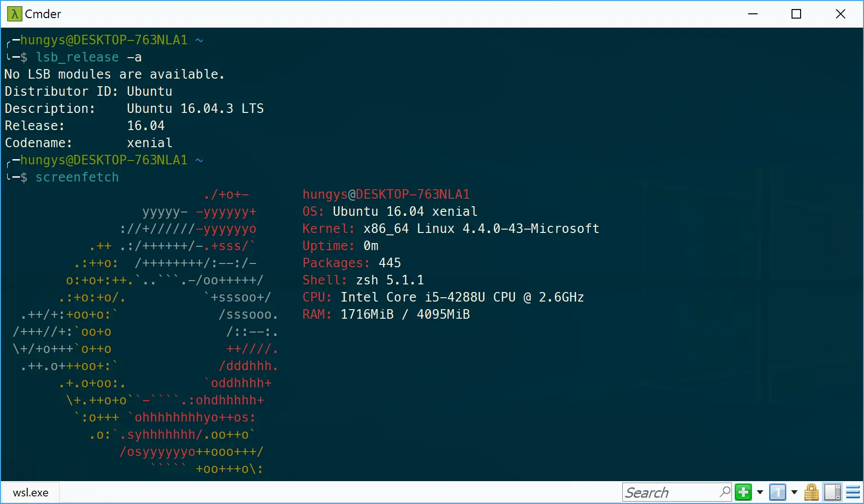864x504 pixels.
Task: Click the RAM value '1716MiB / 4095MiB'
Action: [x=405, y=314]
